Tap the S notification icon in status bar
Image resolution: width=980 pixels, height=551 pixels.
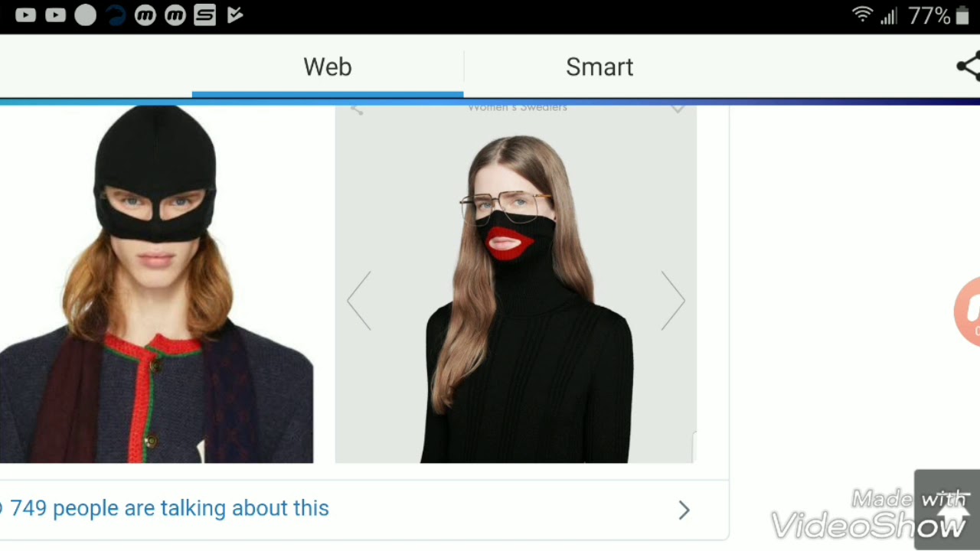[204, 15]
